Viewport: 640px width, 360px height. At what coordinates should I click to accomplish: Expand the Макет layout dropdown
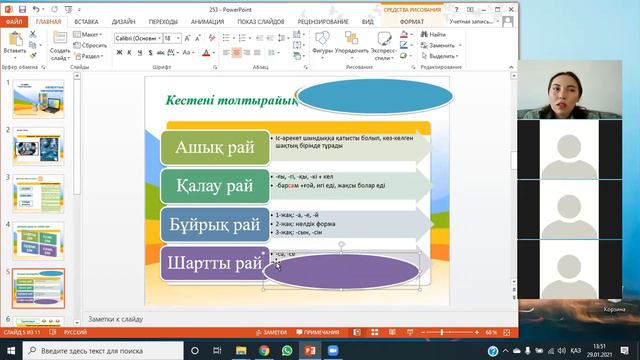coord(88,34)
